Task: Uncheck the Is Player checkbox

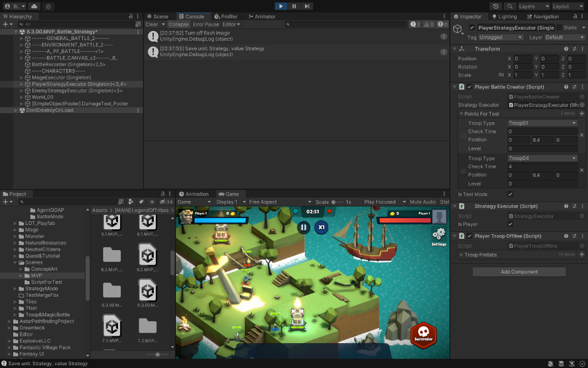Action: (510, 224)
